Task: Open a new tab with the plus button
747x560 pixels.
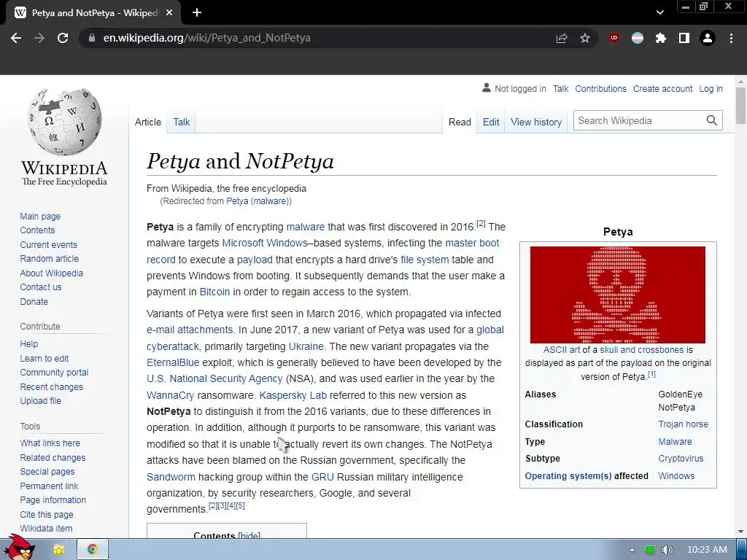Action: 197,13
